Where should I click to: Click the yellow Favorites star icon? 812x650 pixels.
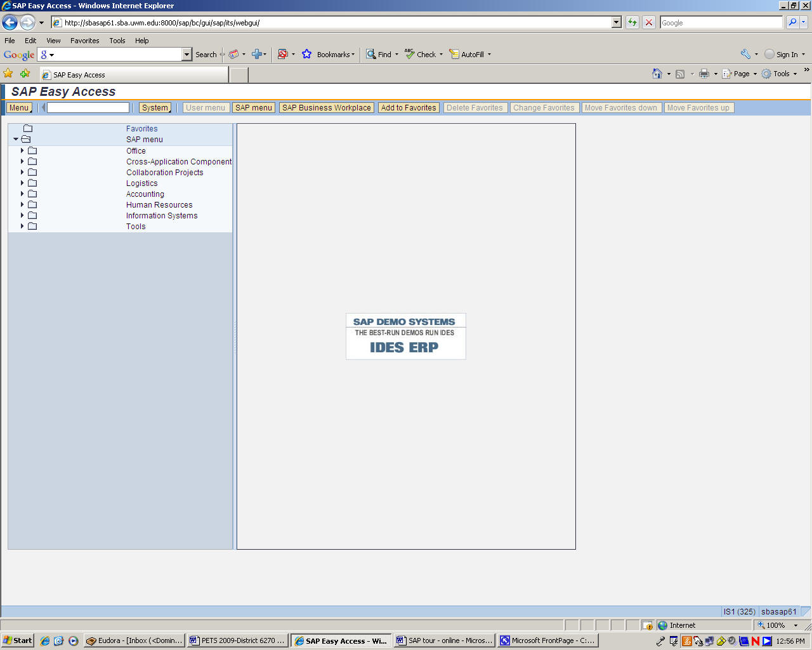coord(8,74)
